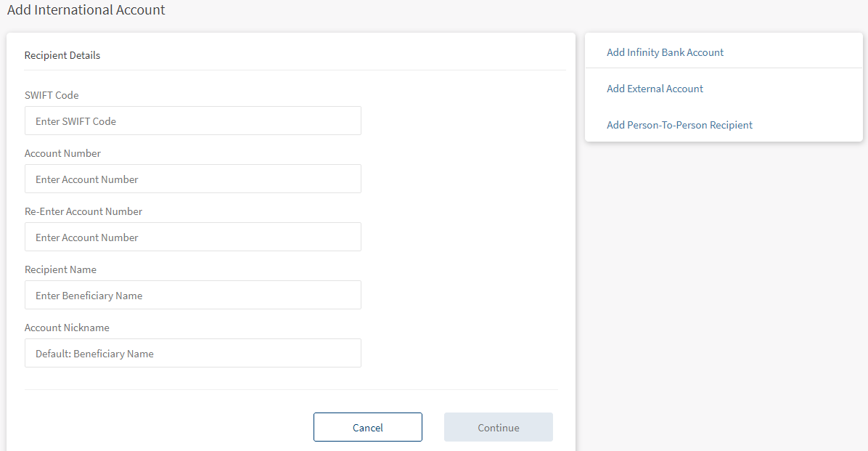
Task: Open Add Infinity Bank Account link
Action: (x=665, y=52)
